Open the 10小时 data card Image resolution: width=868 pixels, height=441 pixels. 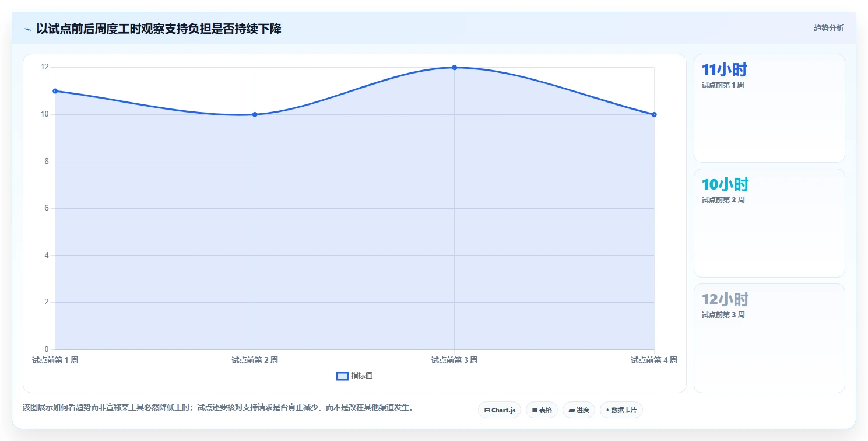pyautogui.click(x=769, y=223)
